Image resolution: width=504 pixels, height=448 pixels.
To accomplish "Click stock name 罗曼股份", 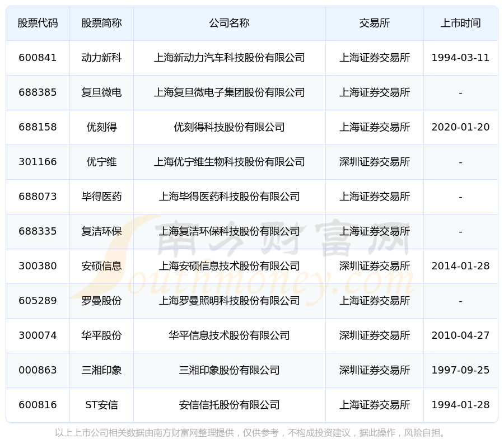I will [101, 301].
